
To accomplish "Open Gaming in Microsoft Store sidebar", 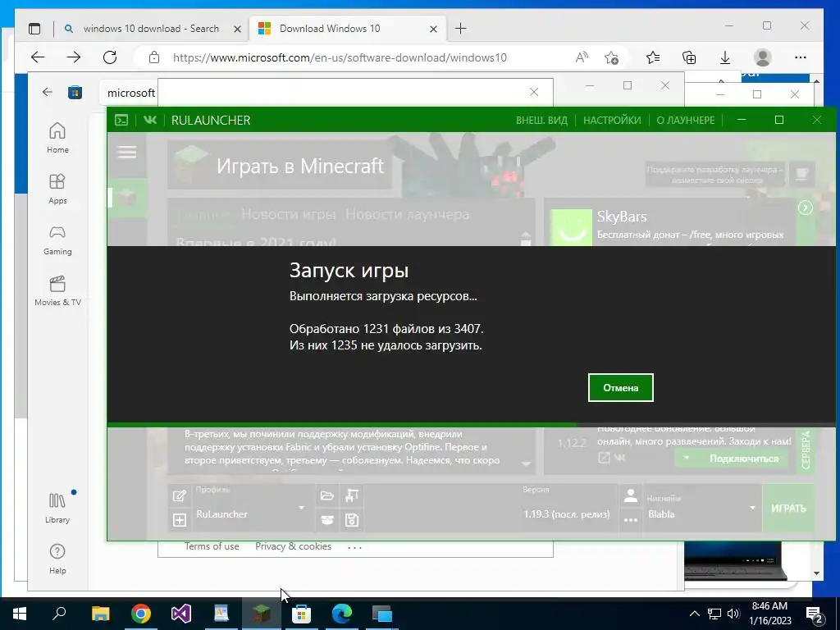I will pyautogui.click(x=57, y=240).
